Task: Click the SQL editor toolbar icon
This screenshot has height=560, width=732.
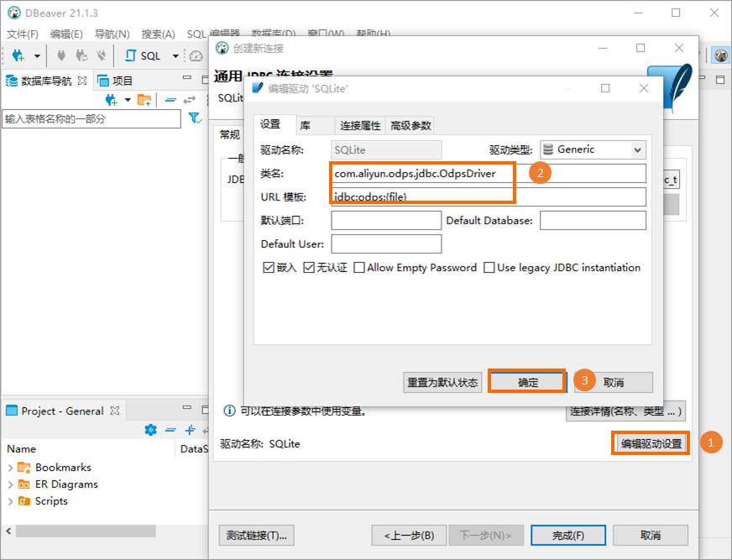Action: tap(131, 56)
